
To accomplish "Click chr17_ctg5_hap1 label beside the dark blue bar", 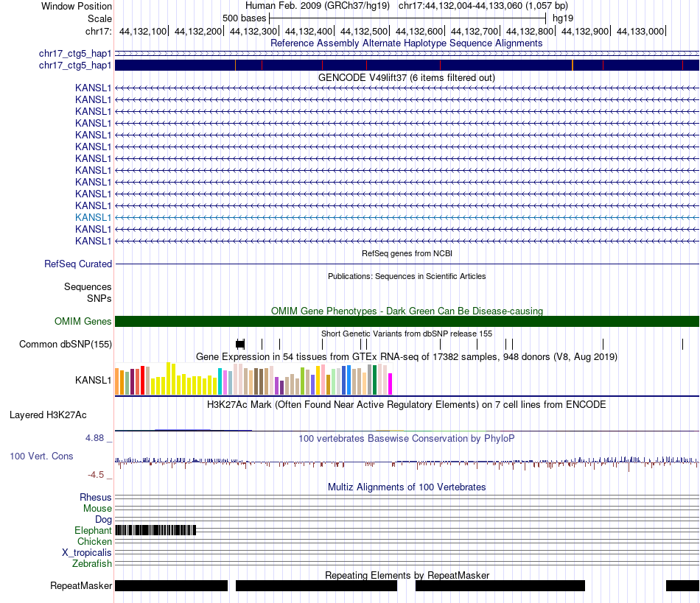I will tap(75, 65).
